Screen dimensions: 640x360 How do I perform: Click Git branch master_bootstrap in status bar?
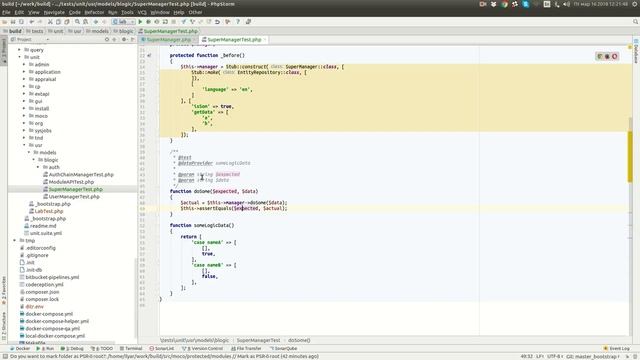pos(593,356)
